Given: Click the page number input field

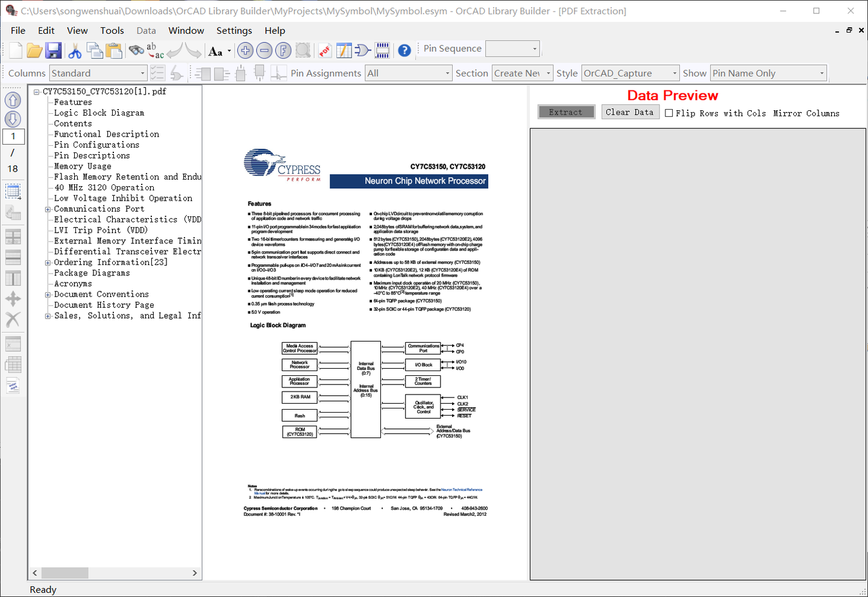Looking at the screenshot, I should (13, 136).
